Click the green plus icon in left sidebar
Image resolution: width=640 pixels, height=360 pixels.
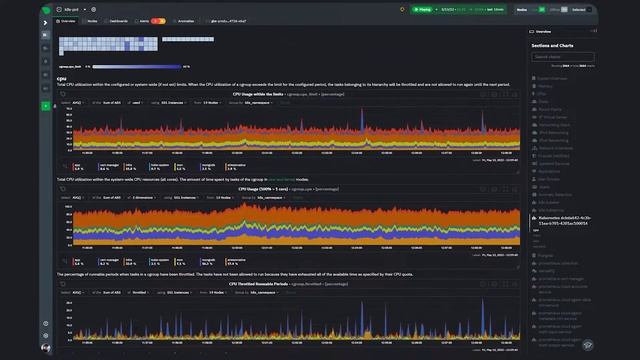click(x=46, y=106)
